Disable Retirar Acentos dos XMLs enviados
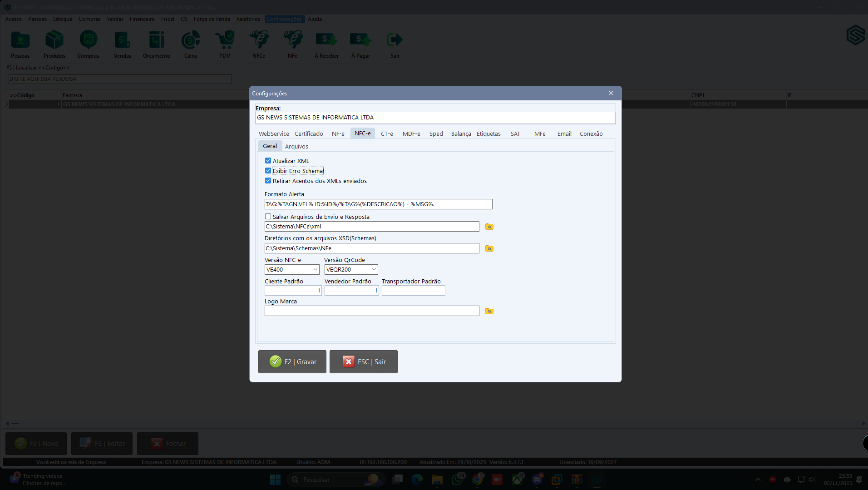Viewport: 868px width, 490px height. click(268, 180)
